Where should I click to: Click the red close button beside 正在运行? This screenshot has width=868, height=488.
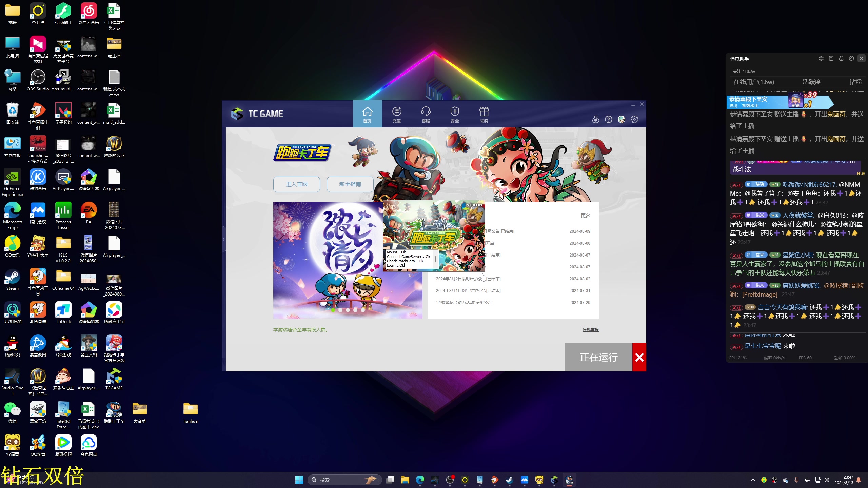coord(639,357)
